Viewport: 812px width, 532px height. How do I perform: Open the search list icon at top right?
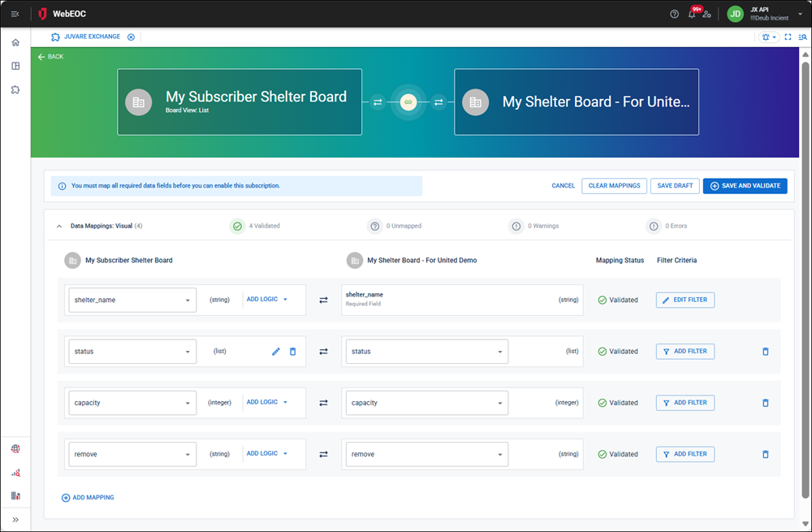(x=803, y=37)
